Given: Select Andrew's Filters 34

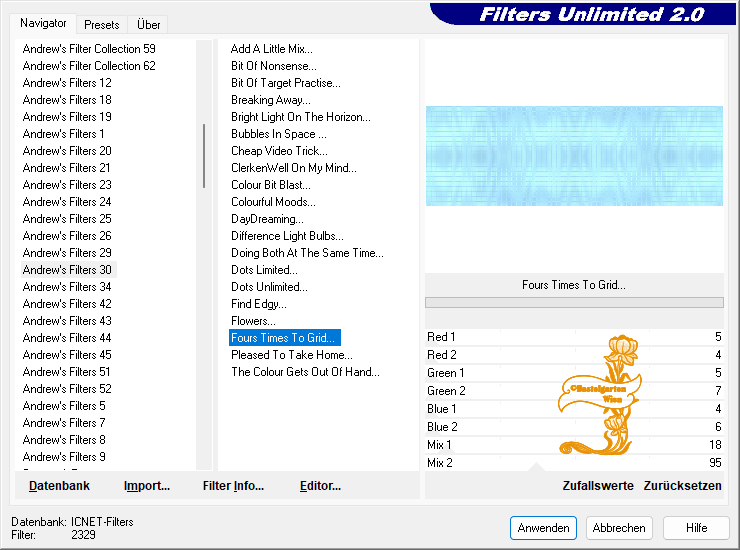Looking at the screenshot, I should click(x=67, y=287).
